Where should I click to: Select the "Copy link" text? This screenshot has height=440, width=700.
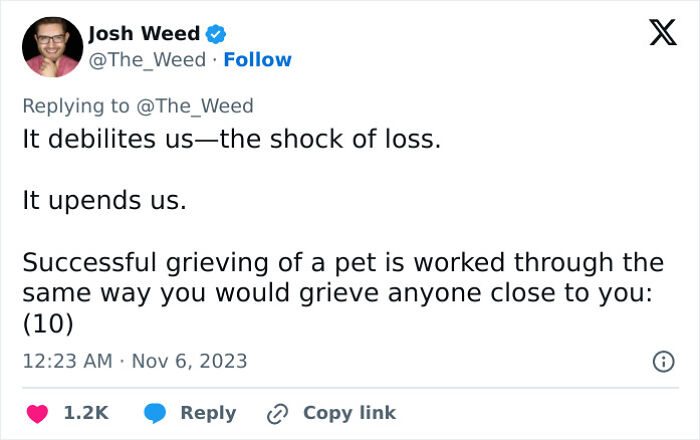pyautogui.click(x=349, y=412)
